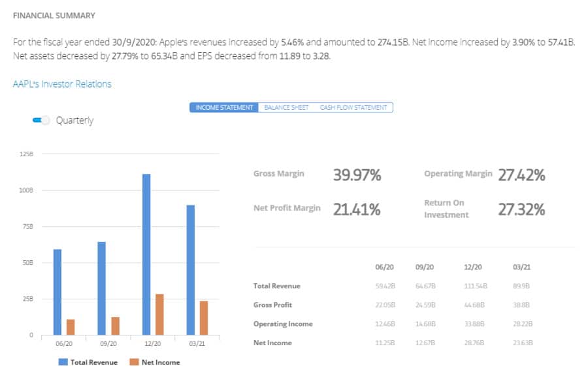Viewport: 588px width, 374px height.
Task: Click the 09/20 table column header
Action: click(x=425, y=267)
